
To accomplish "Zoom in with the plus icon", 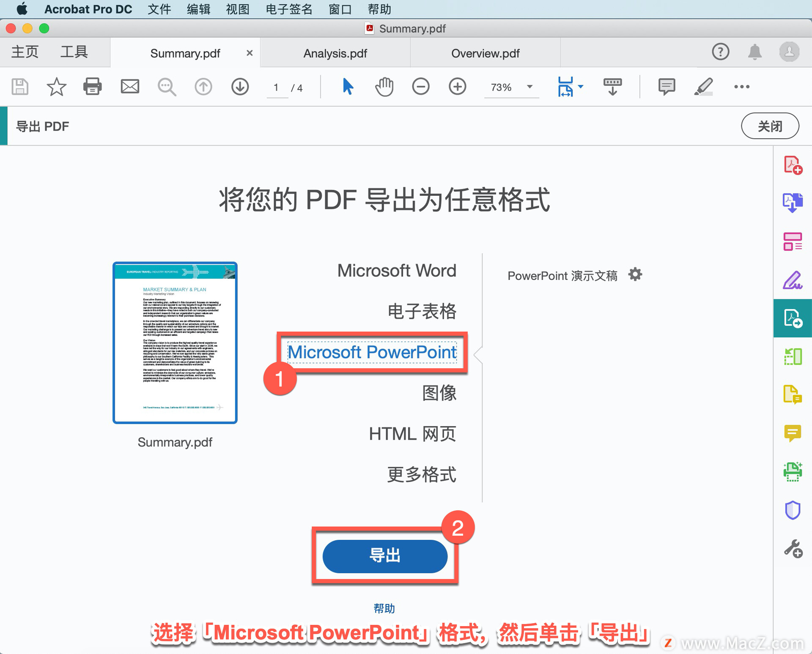I will (x=458, y=87).
